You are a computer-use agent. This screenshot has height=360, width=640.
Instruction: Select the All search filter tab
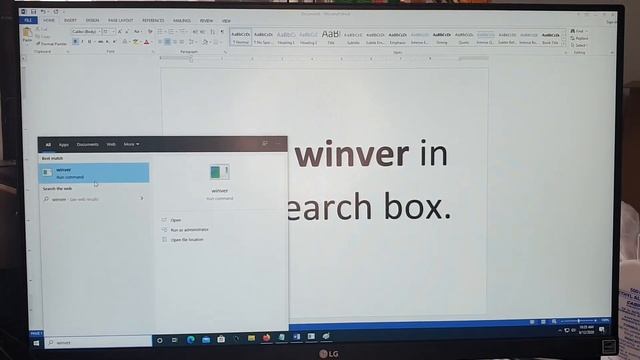coord(48,144)
